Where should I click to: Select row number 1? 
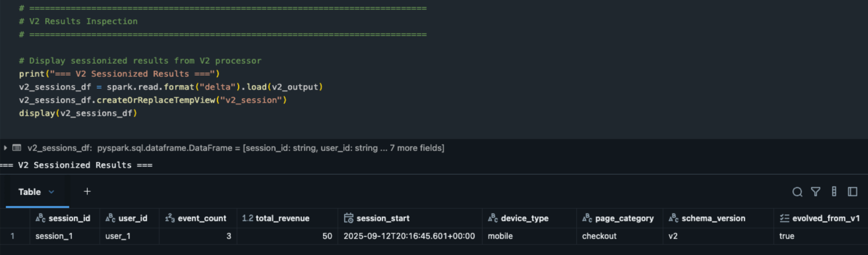[x=13, y=236]
